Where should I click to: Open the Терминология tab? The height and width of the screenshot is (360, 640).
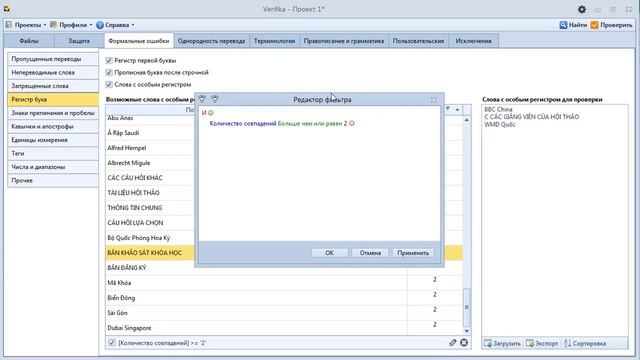click(274, 41)
